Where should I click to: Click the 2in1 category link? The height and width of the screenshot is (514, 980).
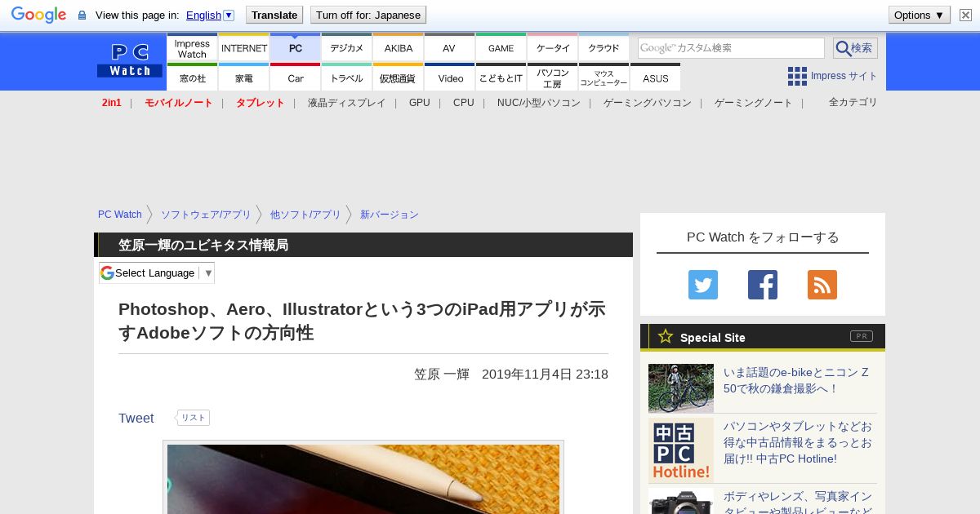[x=112, y=103]
